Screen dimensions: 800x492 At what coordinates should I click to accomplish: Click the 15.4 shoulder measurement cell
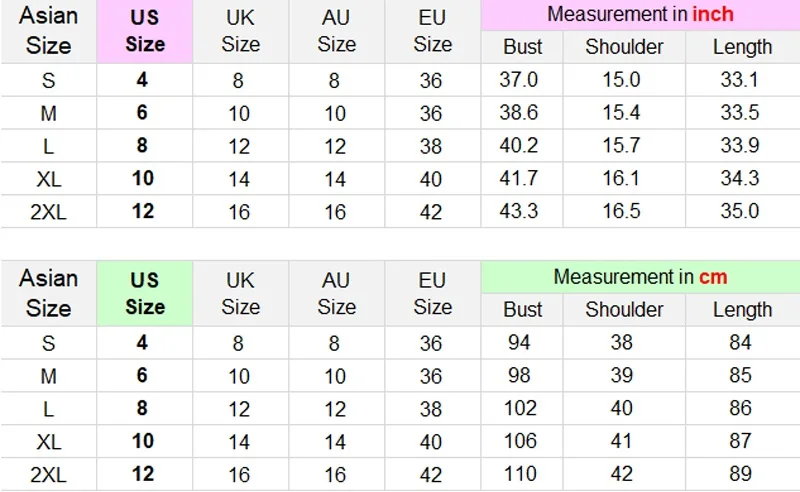pyautogui.click(x=624, y=113)
